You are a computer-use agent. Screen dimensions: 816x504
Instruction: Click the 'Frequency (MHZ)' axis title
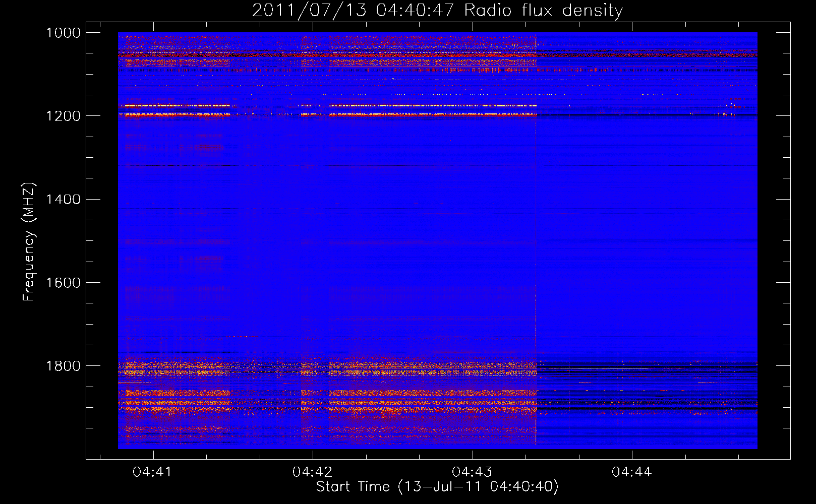point(29,242)
